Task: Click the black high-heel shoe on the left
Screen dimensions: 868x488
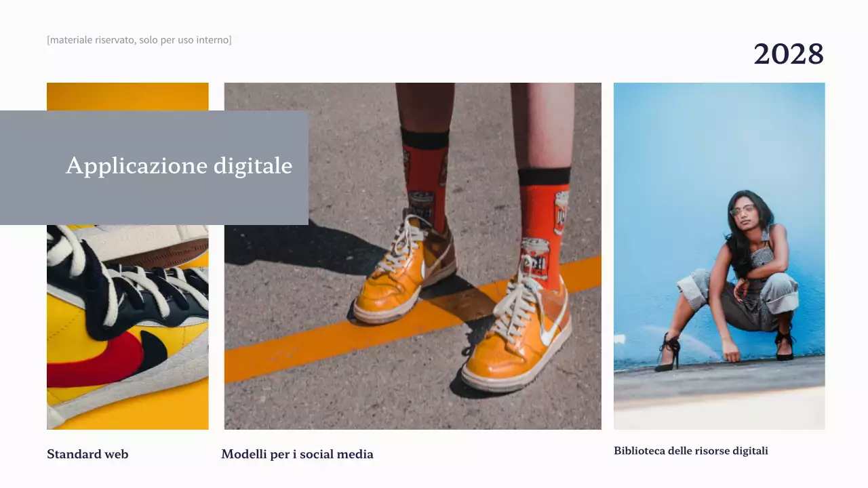Action: point(669,354)
